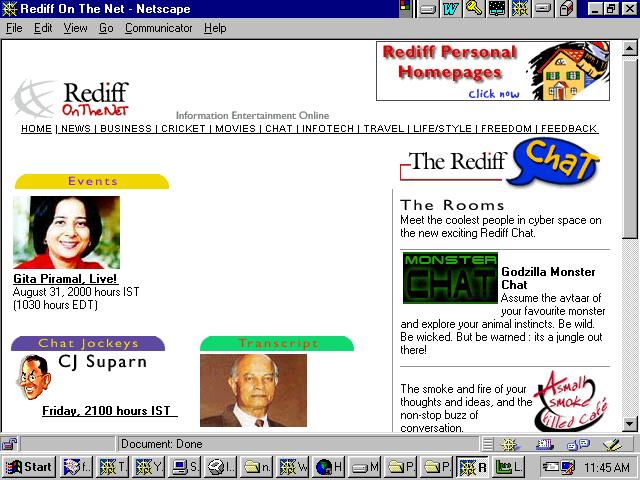This screenshot has height=480, width=640.
Task: Click the Transcript section man's photo
Action: coord(253,391)
